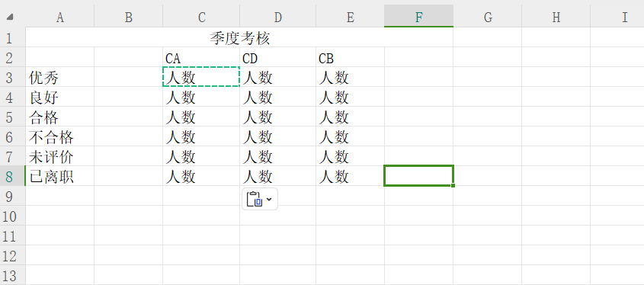Click the active cell F8
The width and height of the screenshot is (644, 285).
(x=419, y=176)
